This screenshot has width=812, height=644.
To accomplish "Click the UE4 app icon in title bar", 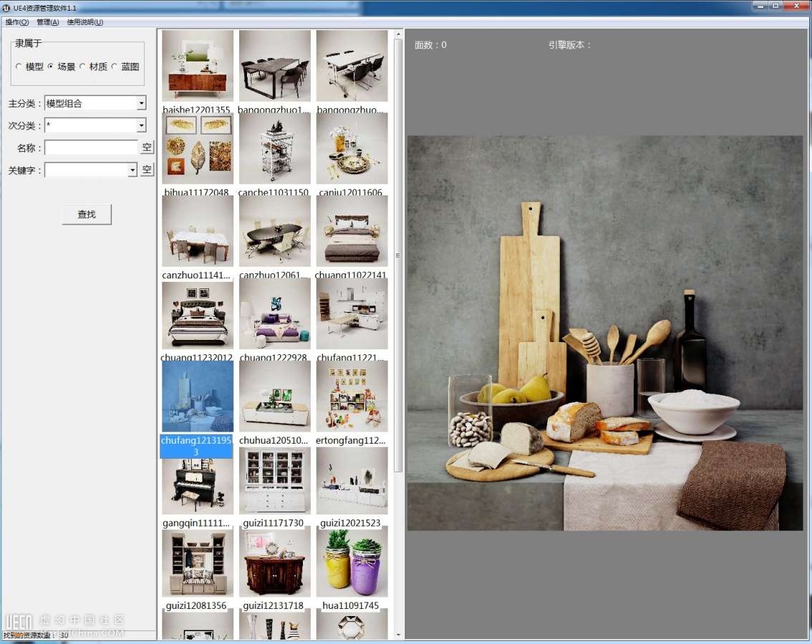I will (7, 8).
